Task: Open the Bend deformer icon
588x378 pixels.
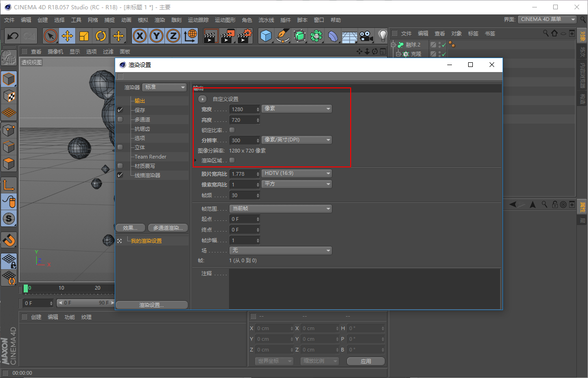Action: pyautogui.click(x=333, y=36)
